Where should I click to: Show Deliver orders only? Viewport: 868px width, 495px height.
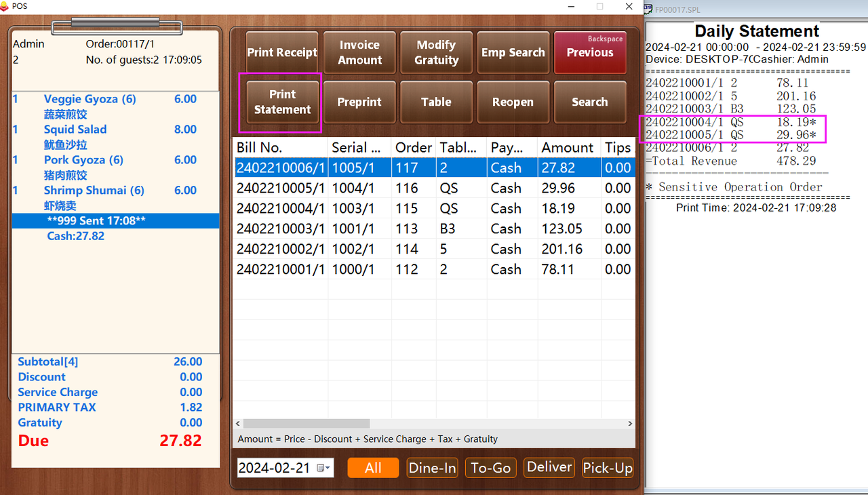(550, 468)
